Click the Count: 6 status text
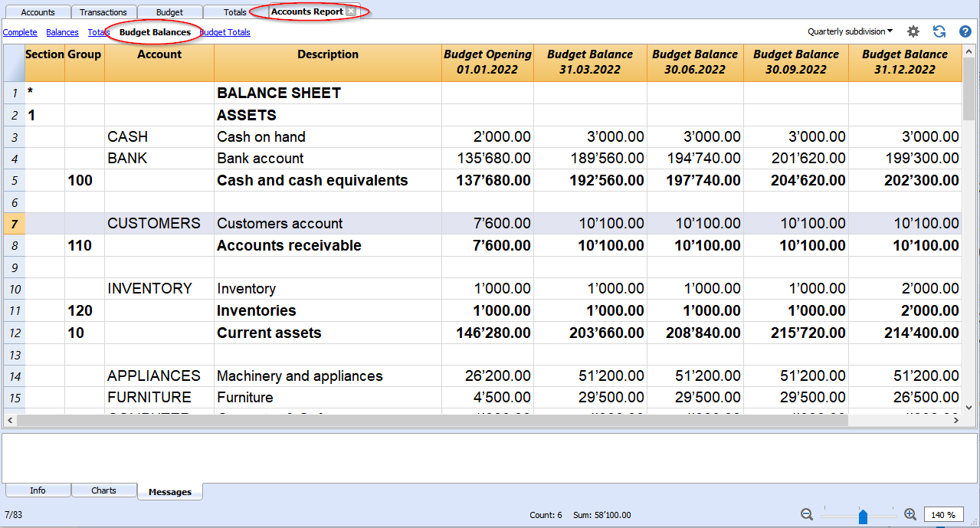Image resolution: width=980 pixels, height=528 pixels. tap(546, 515)
